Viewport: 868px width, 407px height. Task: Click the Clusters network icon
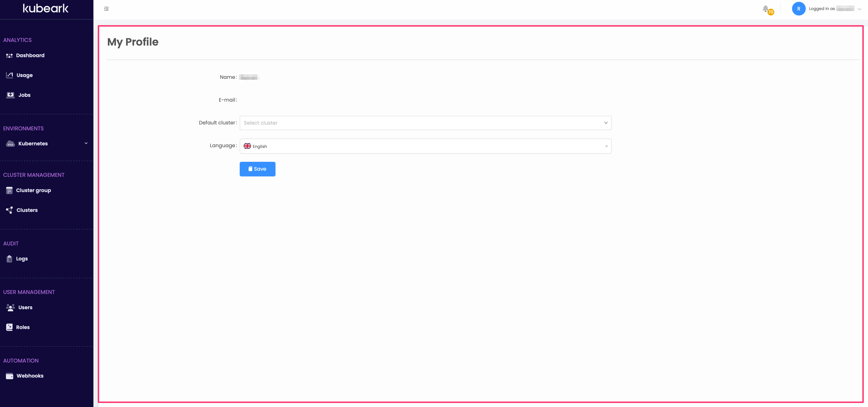[x=9, y=210]
